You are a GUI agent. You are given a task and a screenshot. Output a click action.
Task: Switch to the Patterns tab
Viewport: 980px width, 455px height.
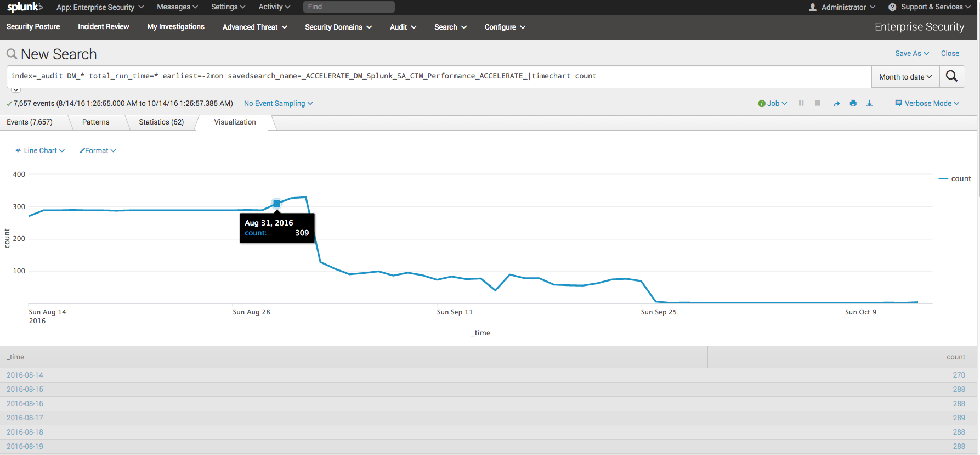coord(96,122)
